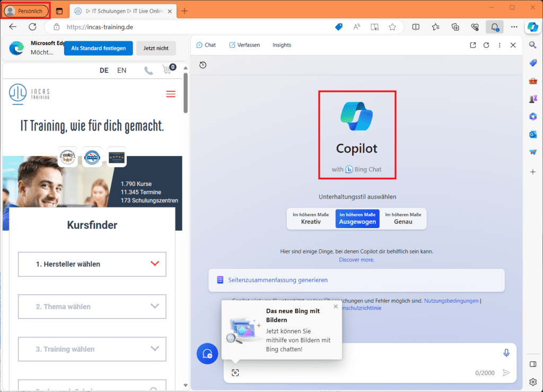Open notifications bell icon
The width and height of the screenshot is (543, 392).
coord(495,27)
